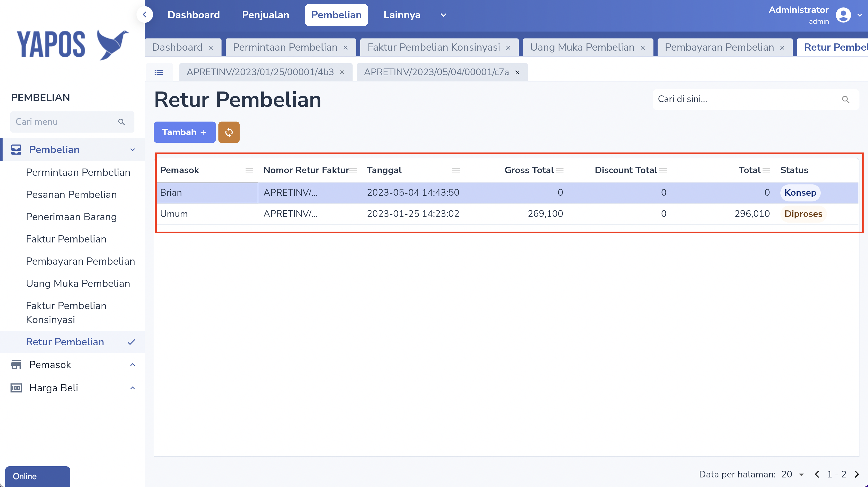Select the Umum supplier cell
Screen dimensions: 868x487
(207, 214)
